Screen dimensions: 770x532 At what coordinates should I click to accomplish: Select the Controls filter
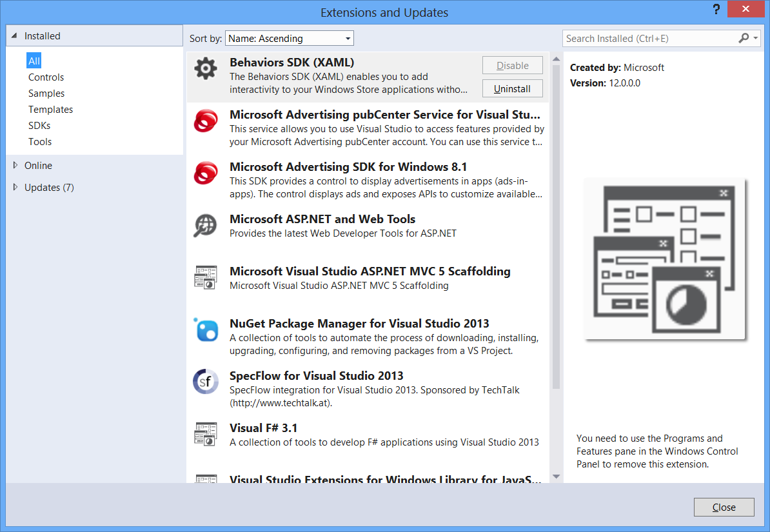click(x=46, y=77)
